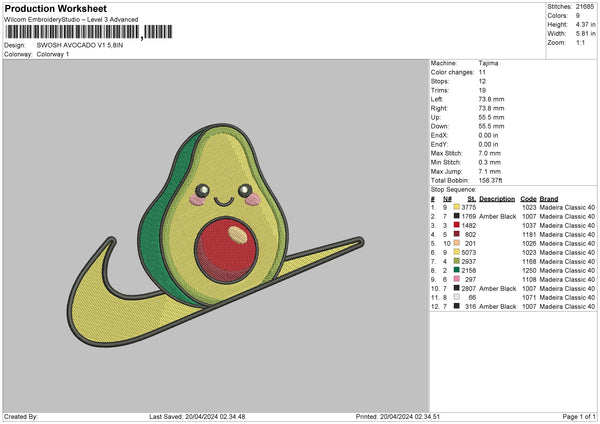Click the Max Jump value '7.1 mm'
Image resolution: width=600 pixels, height=424 pixels.
pyautogui.click(x=490, y=171)
